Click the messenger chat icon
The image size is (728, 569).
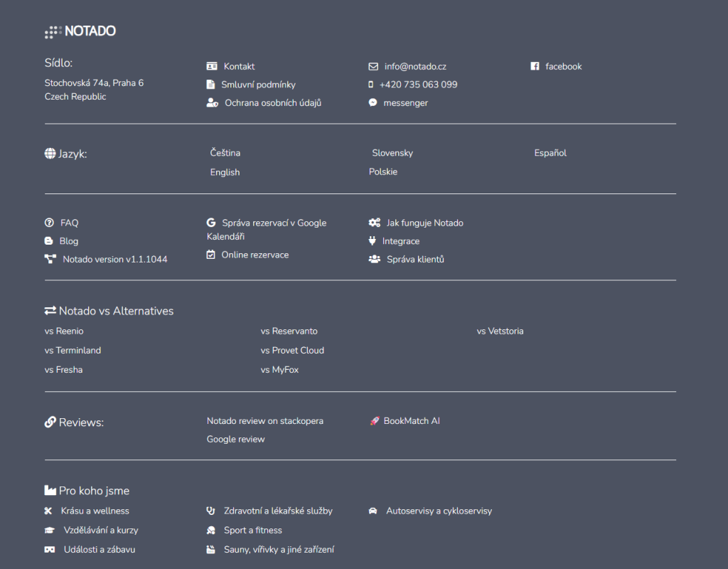pyautogui.click(x=373, y=102)
